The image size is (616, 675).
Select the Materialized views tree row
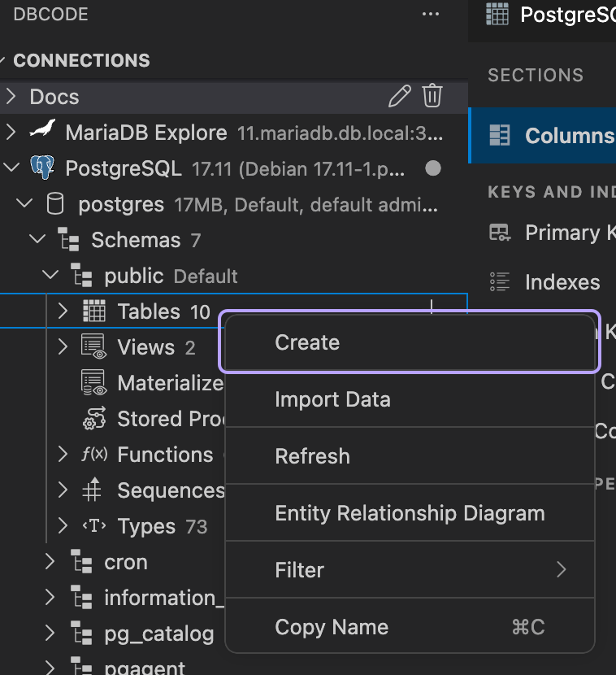click(x=112, y=383)
